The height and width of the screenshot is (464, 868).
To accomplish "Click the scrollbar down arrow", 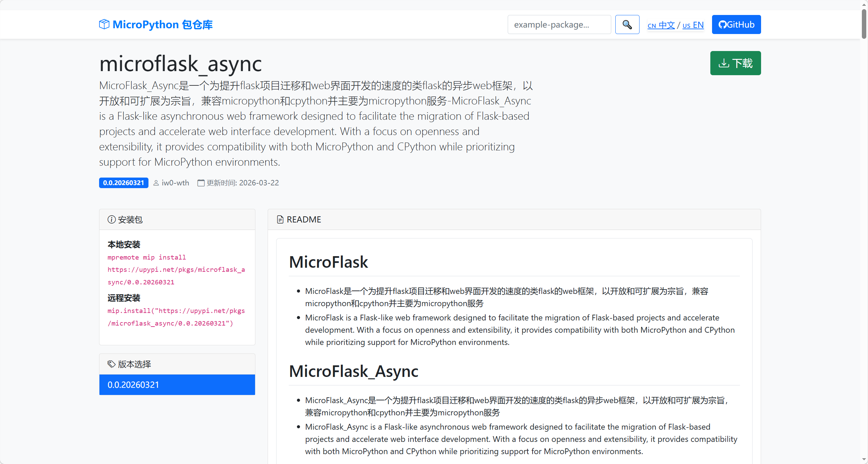I will pyautogui.click(x=864, y=460).
